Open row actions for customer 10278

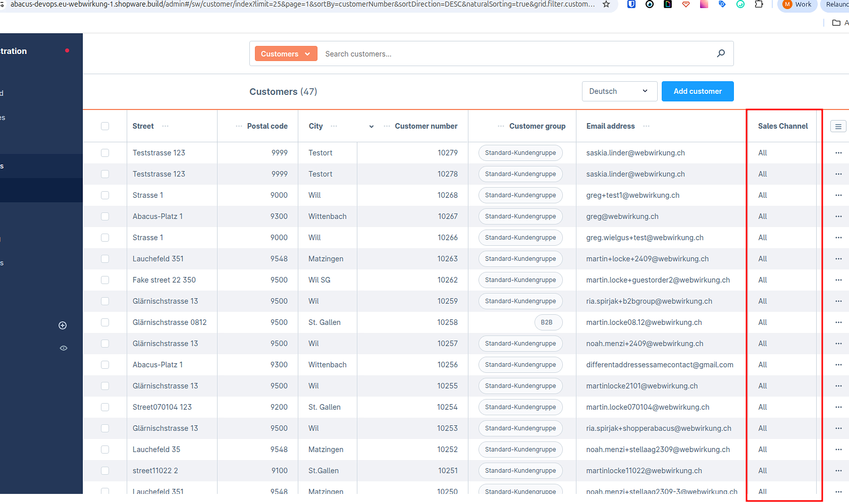[838, 174]
